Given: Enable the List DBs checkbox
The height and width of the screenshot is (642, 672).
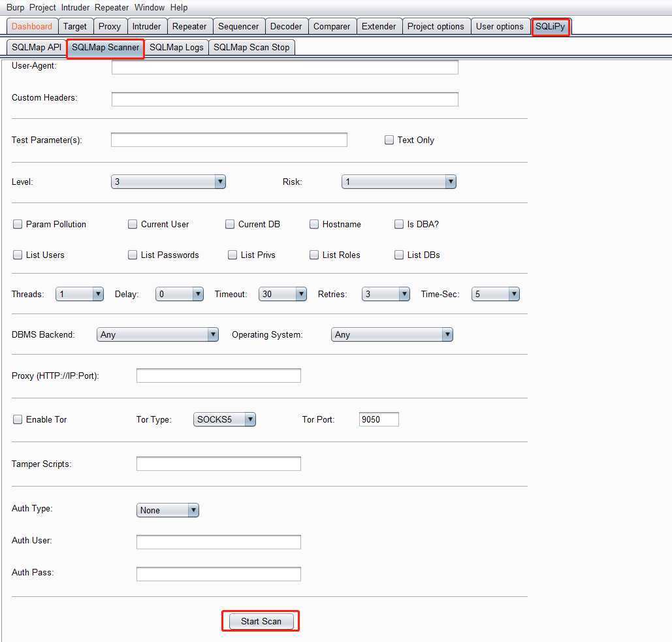Looking at the screenshot, I should pos(399,255).
